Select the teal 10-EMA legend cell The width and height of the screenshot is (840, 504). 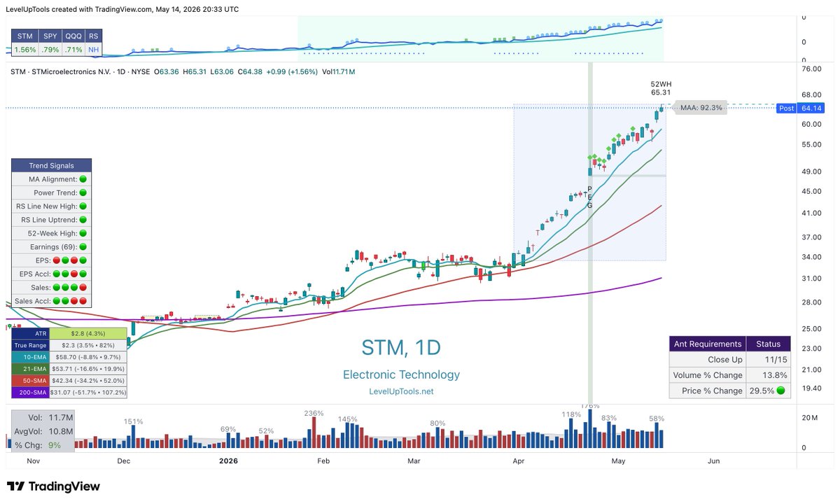point(29,356)
